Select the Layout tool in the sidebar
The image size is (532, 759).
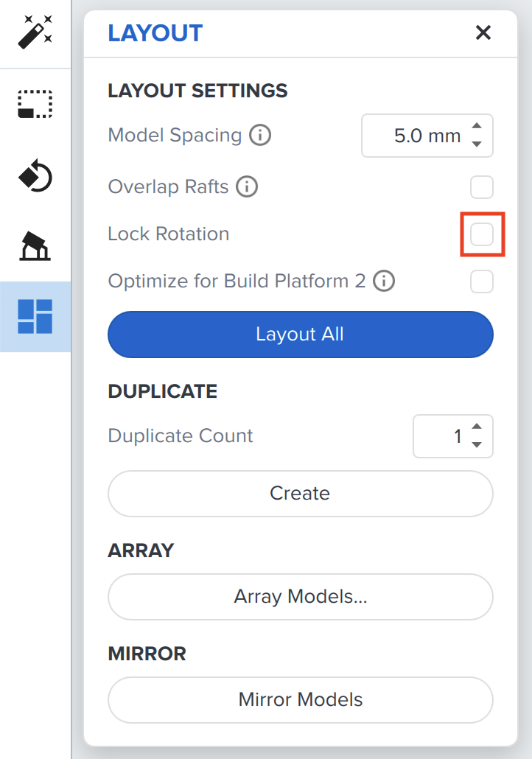tap(35, 315)
